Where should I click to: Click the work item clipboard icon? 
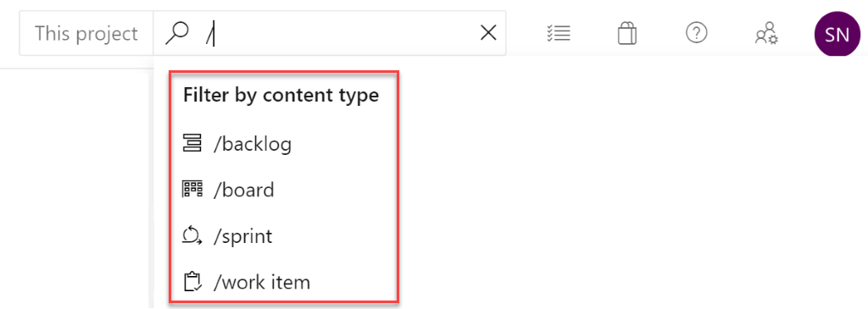[192, 281]
